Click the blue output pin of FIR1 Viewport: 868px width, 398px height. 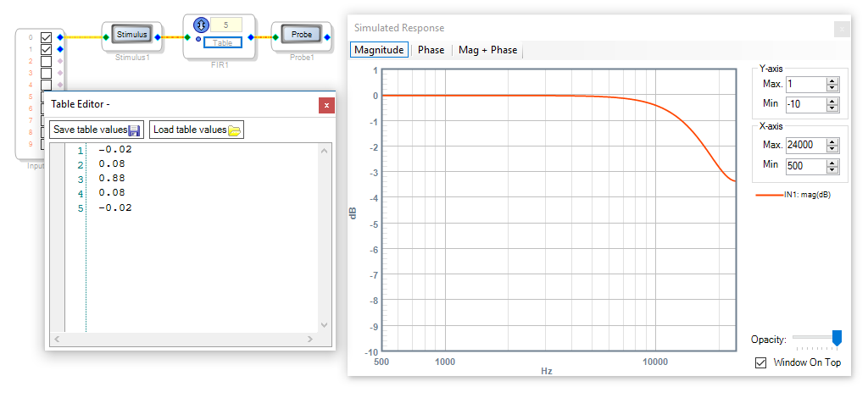pyautogui.click(x=251, y=37)
